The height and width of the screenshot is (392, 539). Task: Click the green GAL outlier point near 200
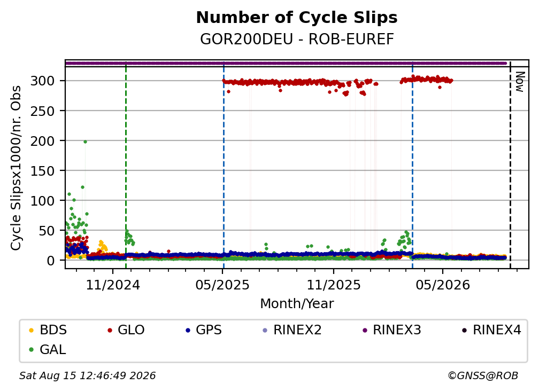tap(85, 142)
